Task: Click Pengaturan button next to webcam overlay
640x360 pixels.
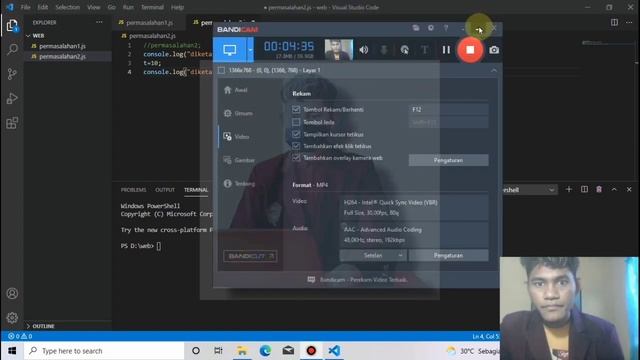Action: 448,160
